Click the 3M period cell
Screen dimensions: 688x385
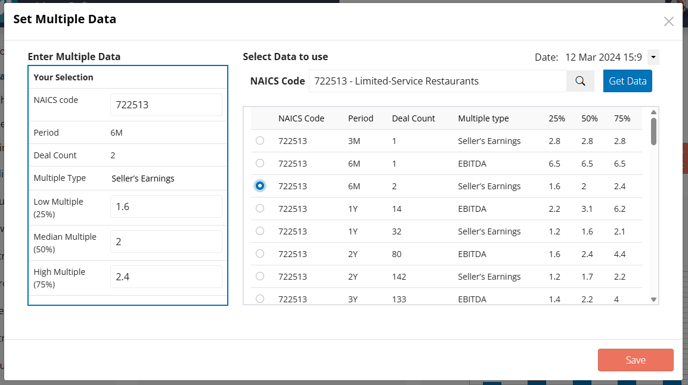tap(354, 141)
